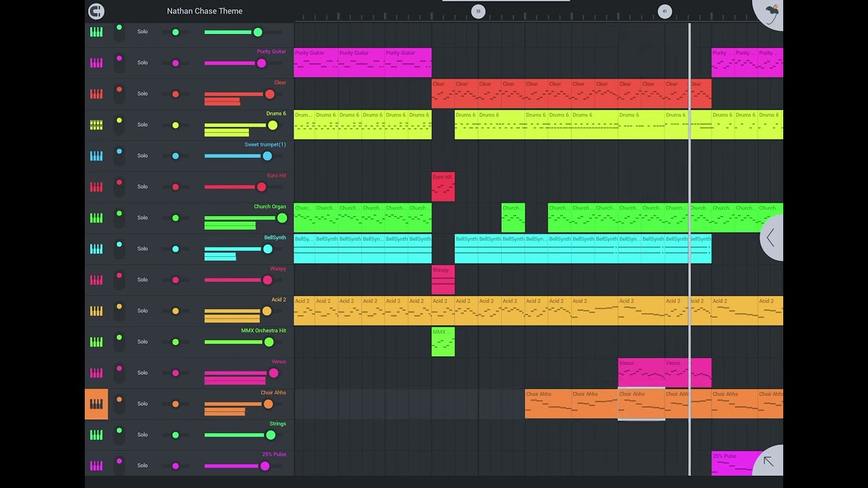The image size is (868, 488).
Task: Adjust the Waspy volume slider
Action: (x=243, y=280)
